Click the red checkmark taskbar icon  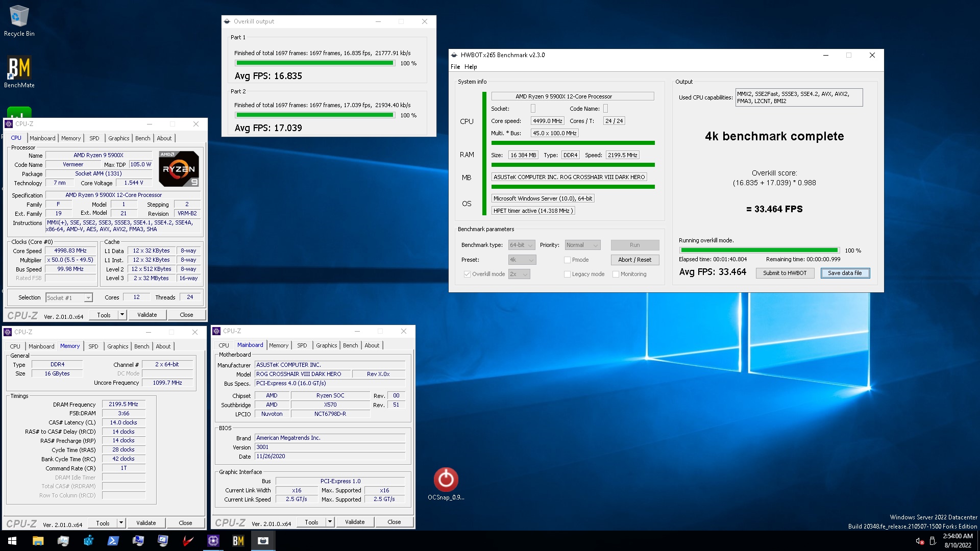188,541
